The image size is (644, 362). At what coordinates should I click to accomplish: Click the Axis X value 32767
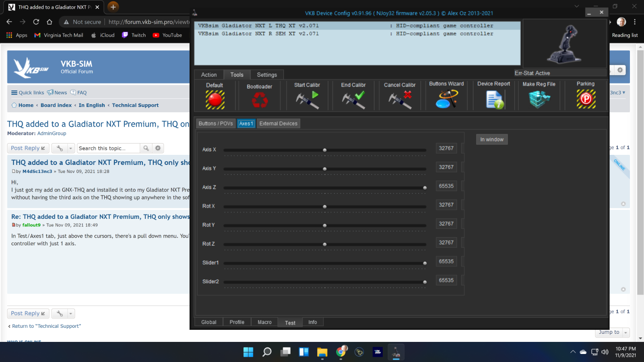tap(446, 148)
